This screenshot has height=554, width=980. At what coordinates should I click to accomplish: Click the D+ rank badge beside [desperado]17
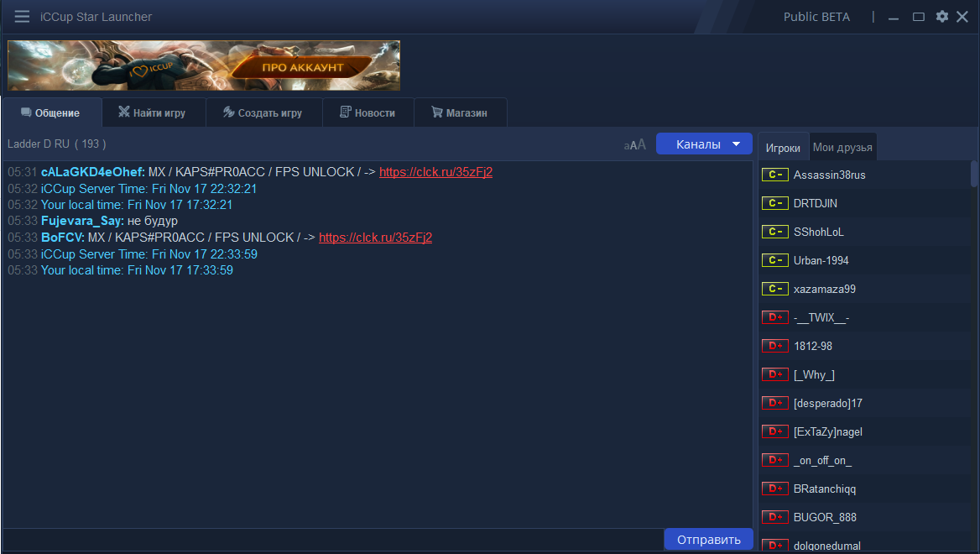coord(775,403)
